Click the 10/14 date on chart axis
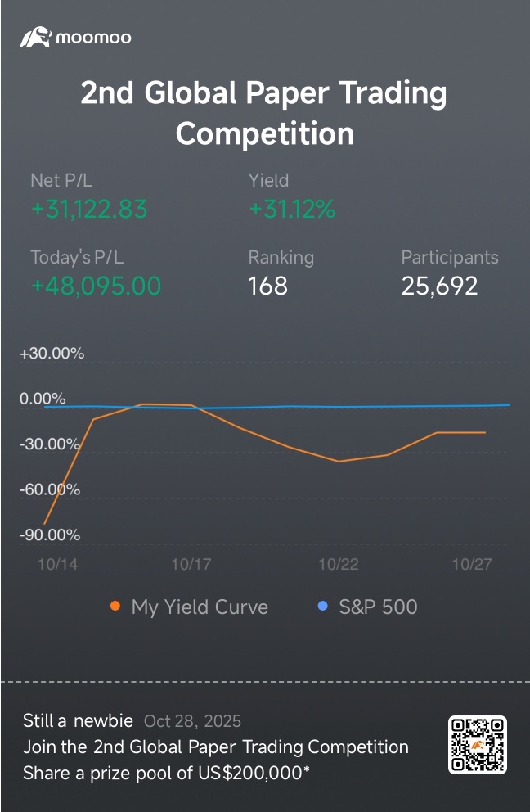Viewport: 530px width, 812px height. (57, 565)
